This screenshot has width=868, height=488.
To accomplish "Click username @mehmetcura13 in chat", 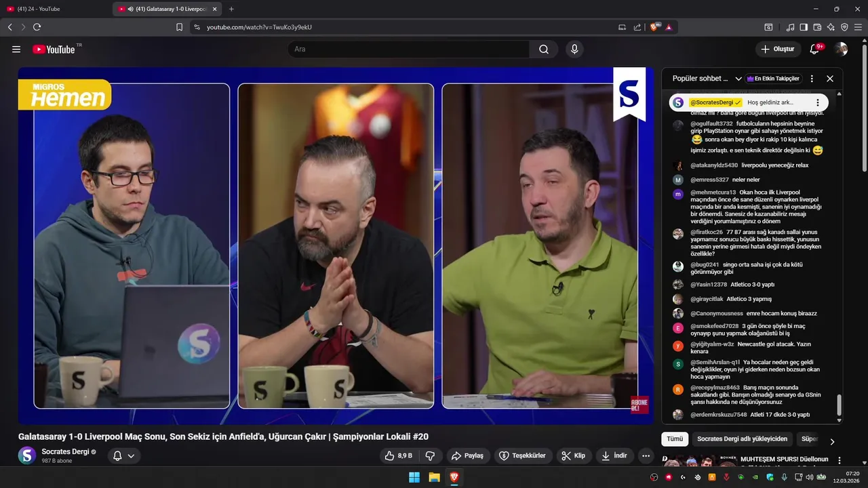I will pos(713,192).
